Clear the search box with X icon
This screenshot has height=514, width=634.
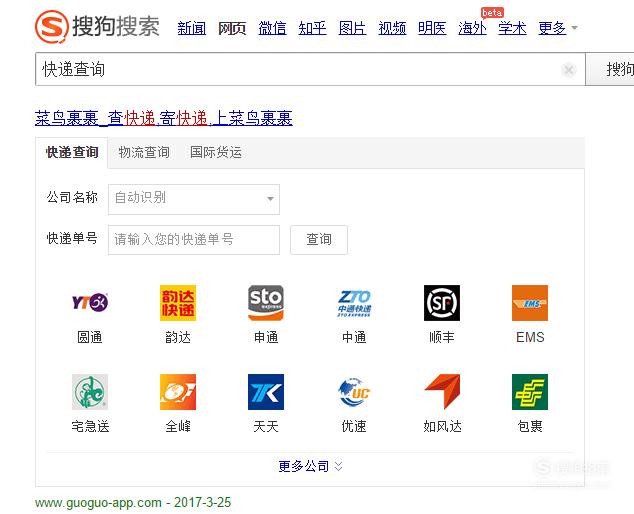click(x=568, y=70)
